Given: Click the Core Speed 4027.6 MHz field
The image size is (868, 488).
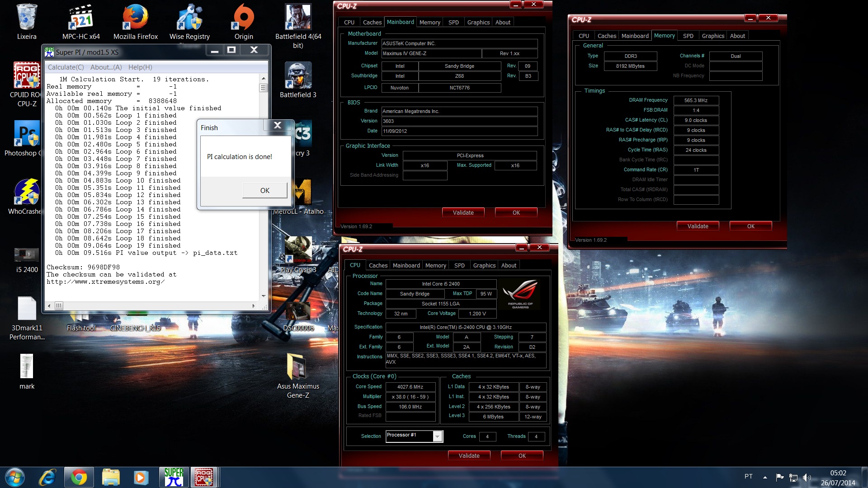Looking at the screenshot, I should pos(410,387).
